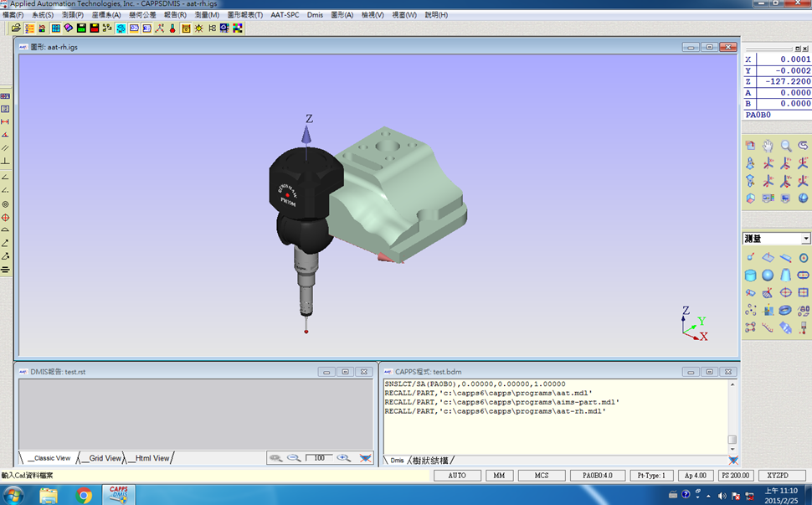Open the 檔案(F) menu
Viewport: 812px width, 505px height.
(13, 15)
